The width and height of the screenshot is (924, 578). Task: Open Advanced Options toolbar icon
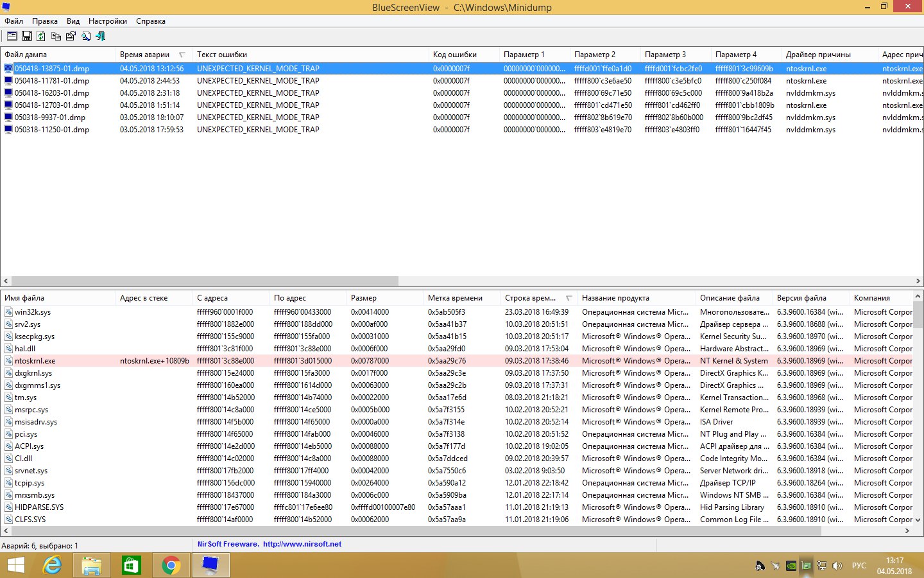click(12, 36)
